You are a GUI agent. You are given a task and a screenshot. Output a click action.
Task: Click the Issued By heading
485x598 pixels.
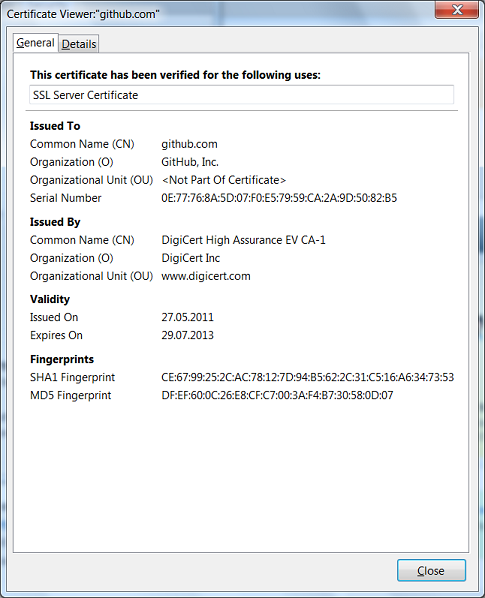coord(55,222)
